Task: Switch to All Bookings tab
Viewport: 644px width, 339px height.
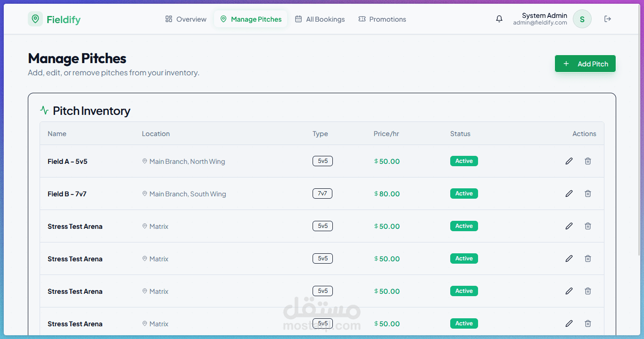Action: 320,19
